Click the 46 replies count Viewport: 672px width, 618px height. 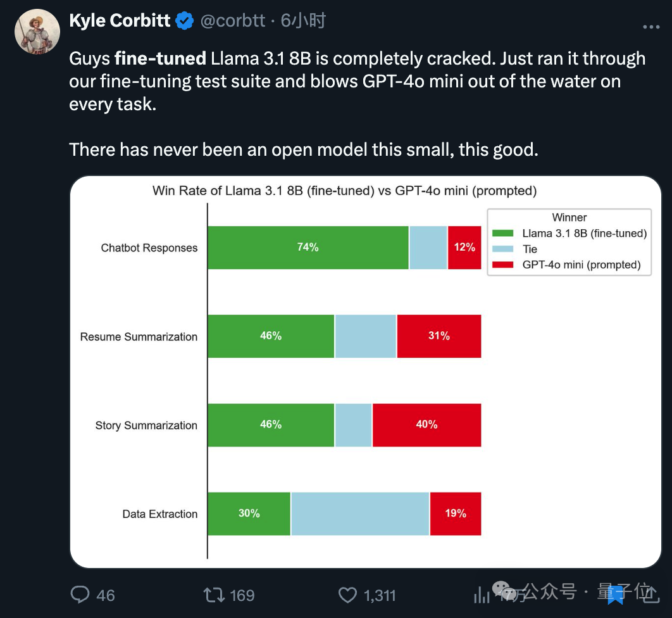(106, 595)
